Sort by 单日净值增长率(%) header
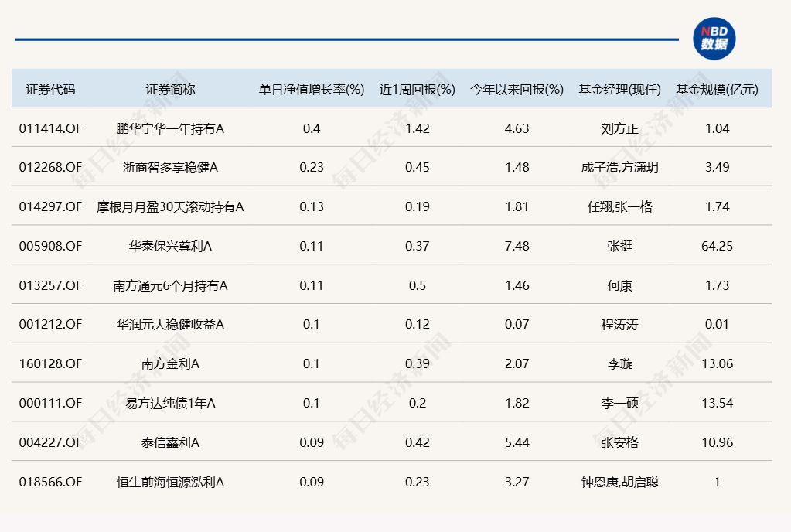 (311, 89)
